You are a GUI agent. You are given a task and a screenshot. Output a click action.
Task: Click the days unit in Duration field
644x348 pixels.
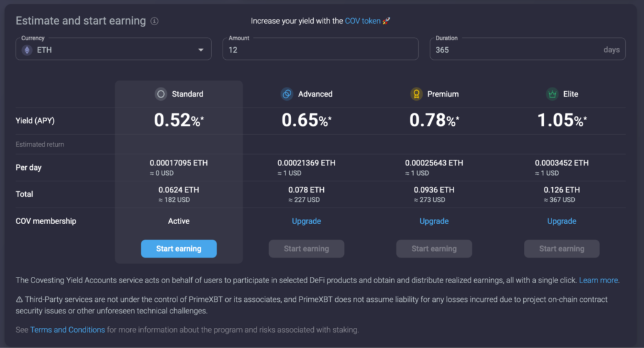pyautogui.click(x=611, y=50)
